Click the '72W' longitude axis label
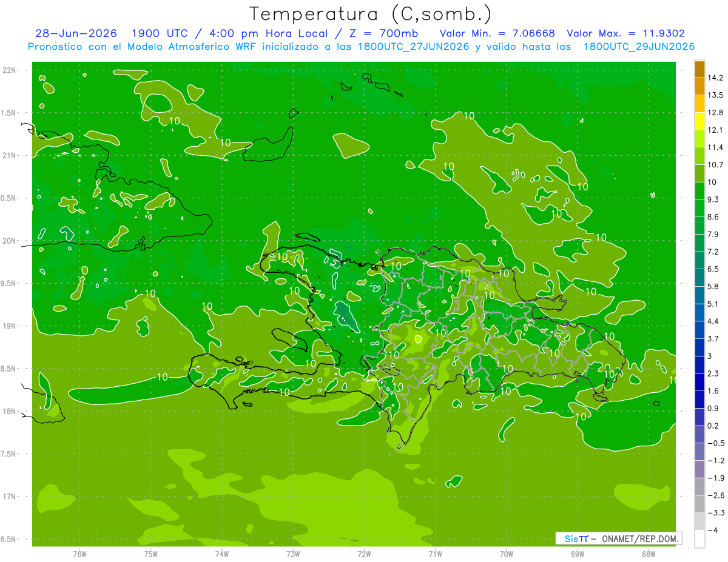This screenshot has width=728, height=562. tap(364, 554)
